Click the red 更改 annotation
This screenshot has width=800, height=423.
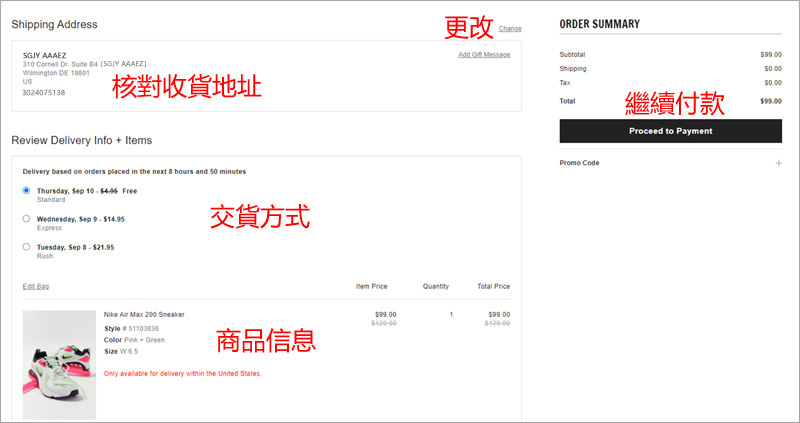[468, 26]
